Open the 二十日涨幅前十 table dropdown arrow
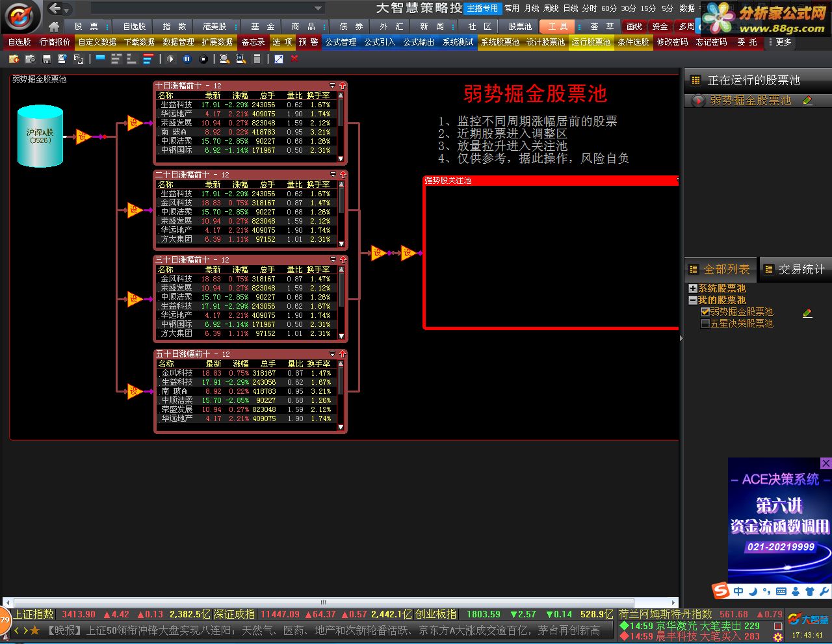Image resolution: width=832 pixels, height=644 pixels. 333,174
